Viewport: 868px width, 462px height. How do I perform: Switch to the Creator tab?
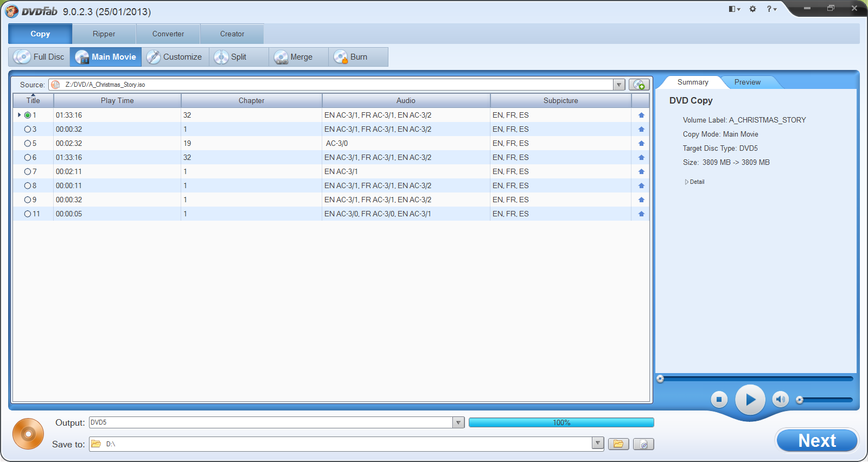pos(232,34)
